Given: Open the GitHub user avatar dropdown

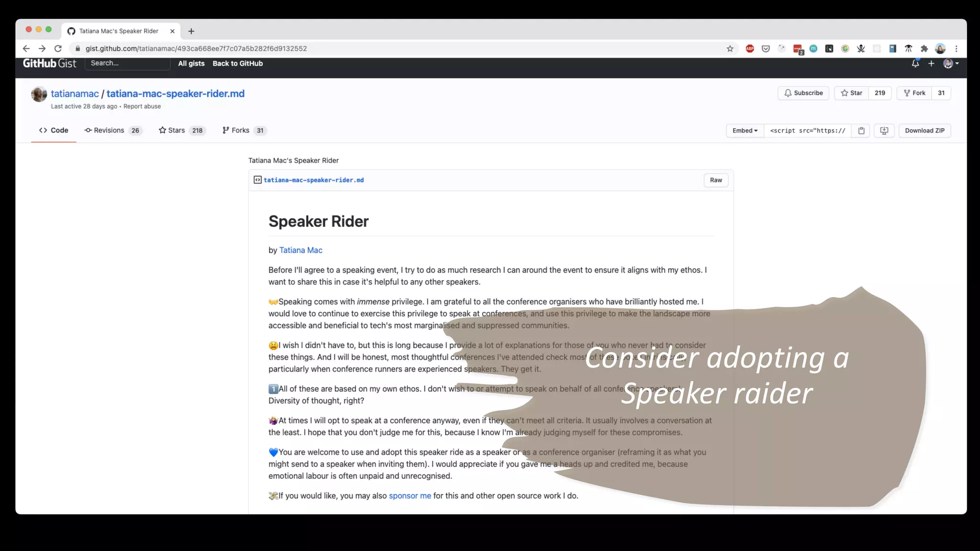Looking at the screenshot, I should tap(950, 63).
